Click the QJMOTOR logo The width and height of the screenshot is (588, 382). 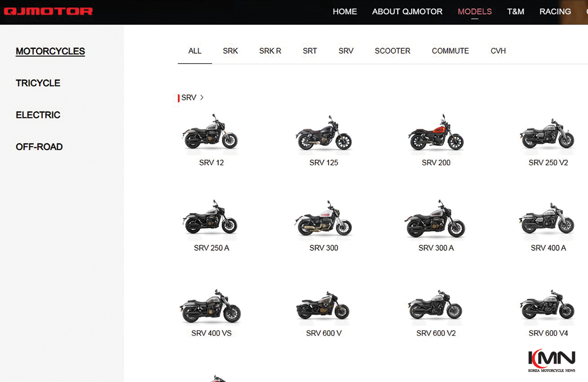[48, 11]
